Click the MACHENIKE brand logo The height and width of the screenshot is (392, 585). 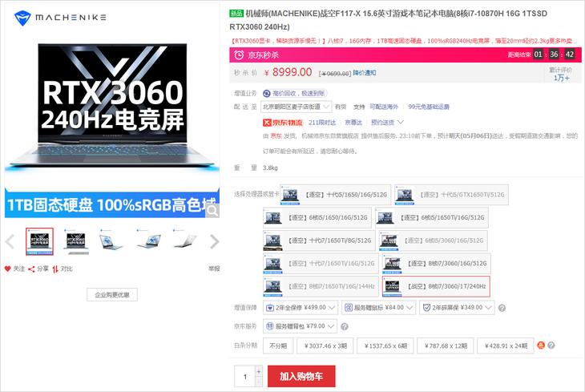tap(60, 18)
